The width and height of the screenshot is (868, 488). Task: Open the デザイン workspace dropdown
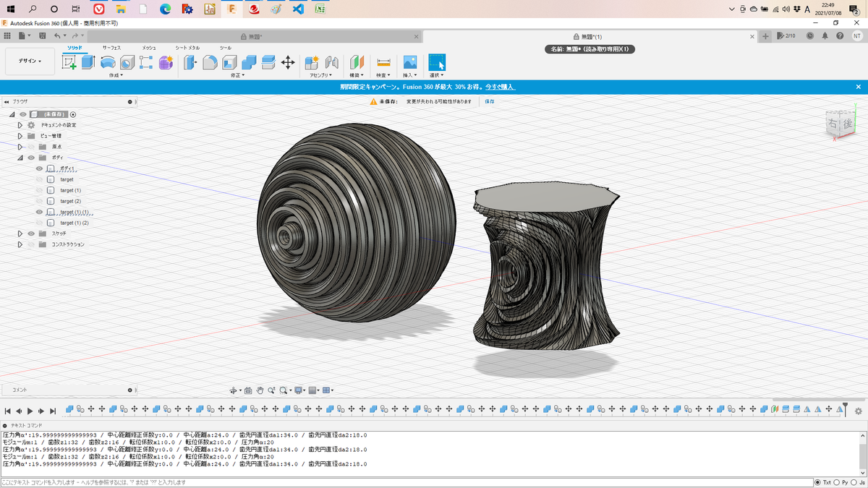coord(30,61)
